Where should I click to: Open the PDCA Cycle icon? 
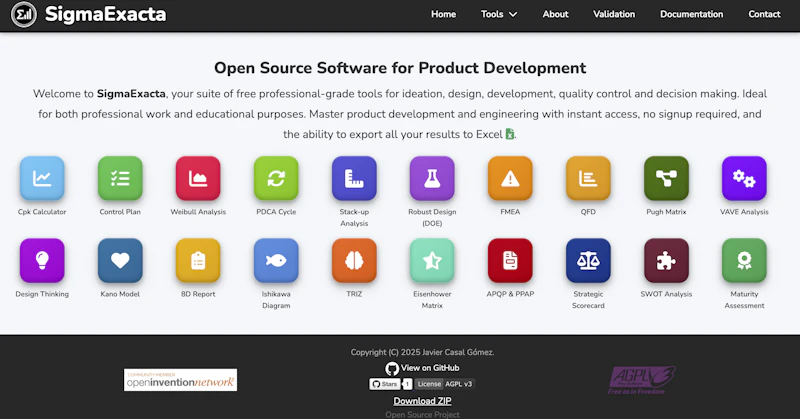click(276, 178)
